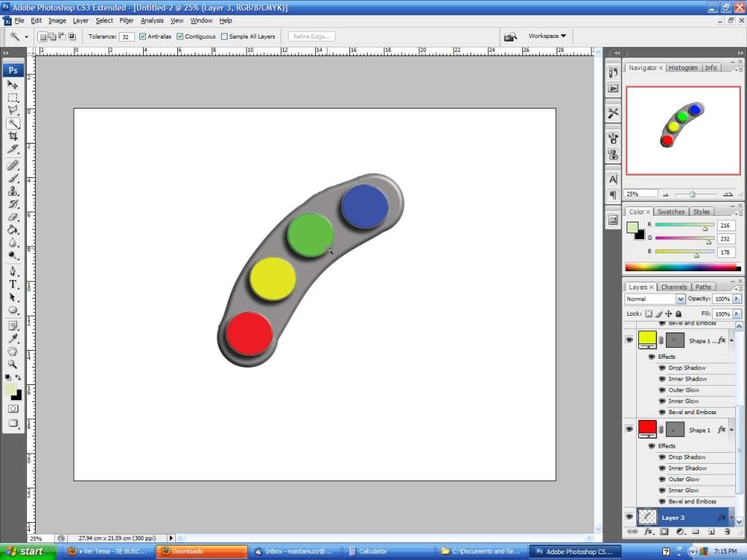The image size is (747, 560).
Task: Select the Eyedropper tool
Action: click(x=13, y=338)
